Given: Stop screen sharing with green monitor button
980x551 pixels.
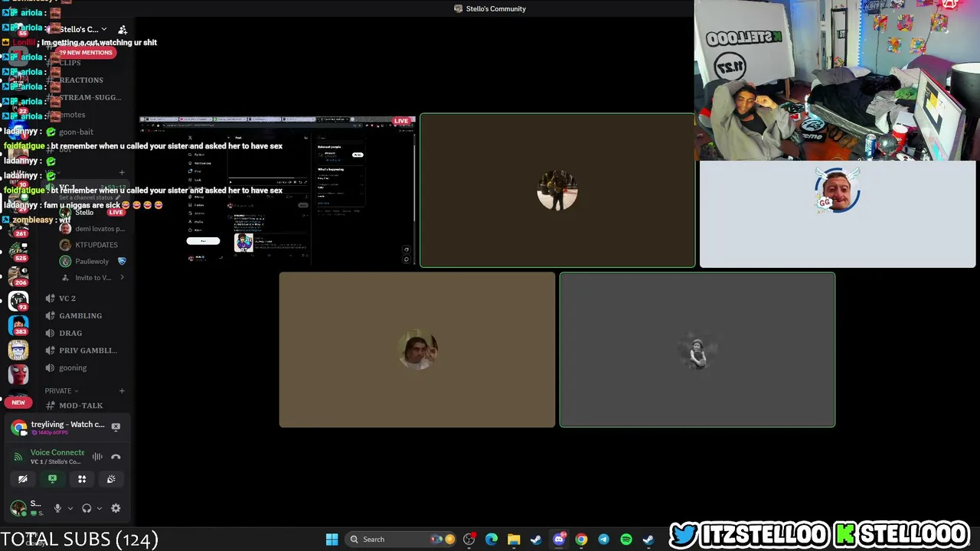Looking at the screenshot, I should pos(52,479).
